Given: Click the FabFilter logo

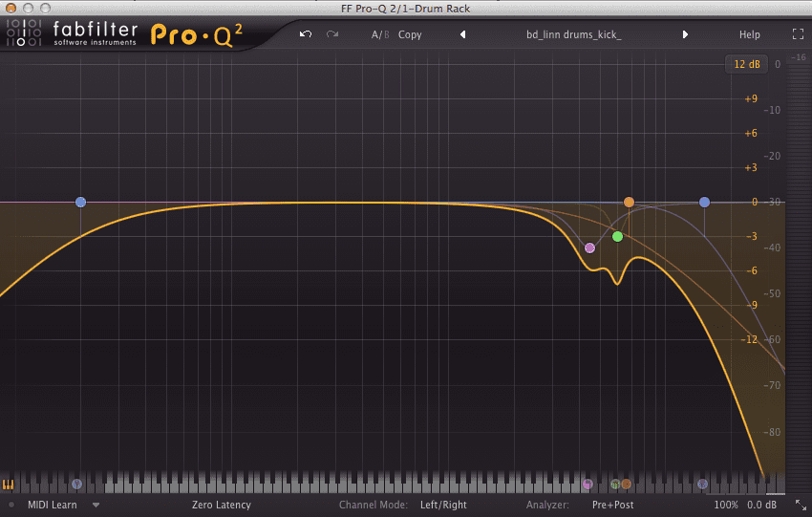Looking at the screenshot, I should pyautogui.click(x=72, y=33).
